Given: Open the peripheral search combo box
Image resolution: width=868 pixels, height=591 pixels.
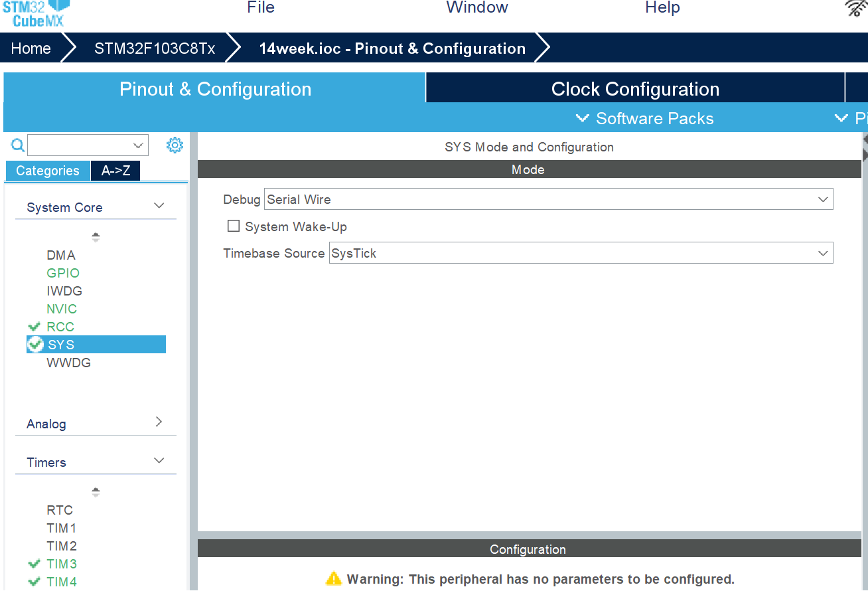Looking at the screenshot, I should (x=88, y=145).
